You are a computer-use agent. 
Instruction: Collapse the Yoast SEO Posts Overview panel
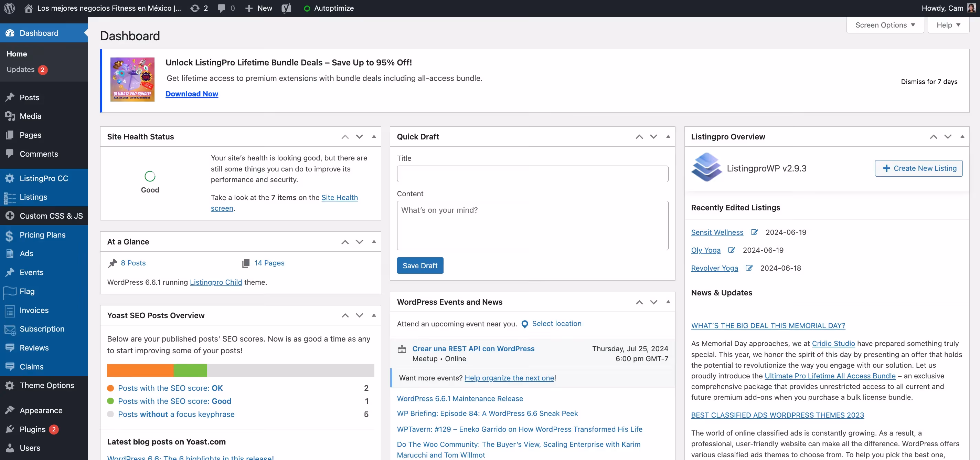(374, 315)
